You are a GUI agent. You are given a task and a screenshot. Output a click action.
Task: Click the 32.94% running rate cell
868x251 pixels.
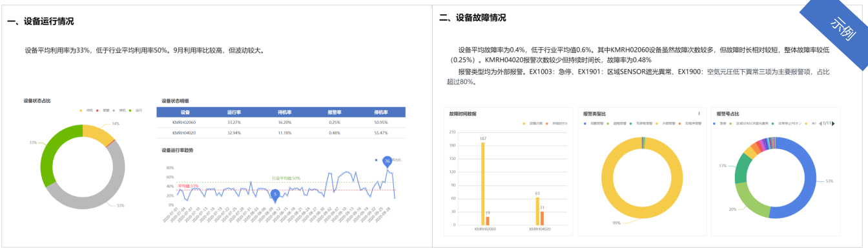click(x=234, y=132)
